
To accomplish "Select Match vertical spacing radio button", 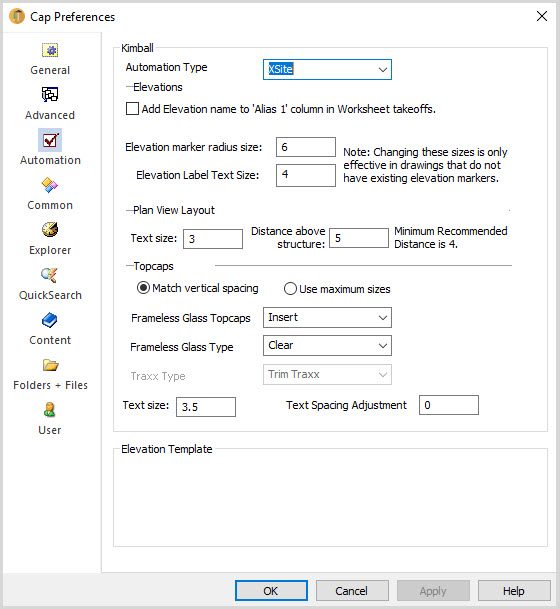I will click(143, 288).
